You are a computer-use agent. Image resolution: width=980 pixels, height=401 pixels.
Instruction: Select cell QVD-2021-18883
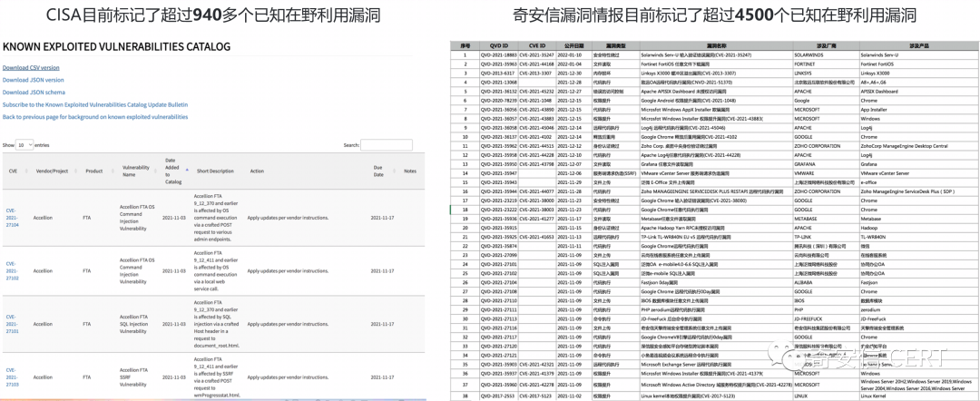click(499, 55)
